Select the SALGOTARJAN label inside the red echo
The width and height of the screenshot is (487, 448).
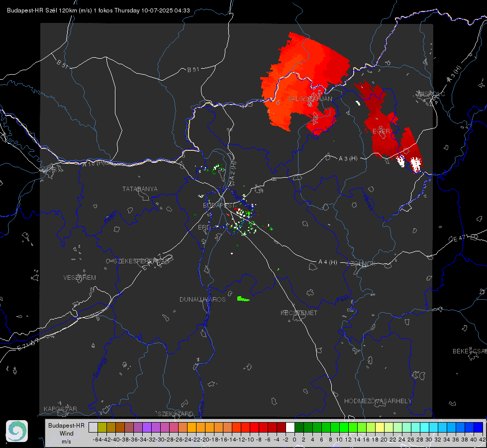pos(309,99)
